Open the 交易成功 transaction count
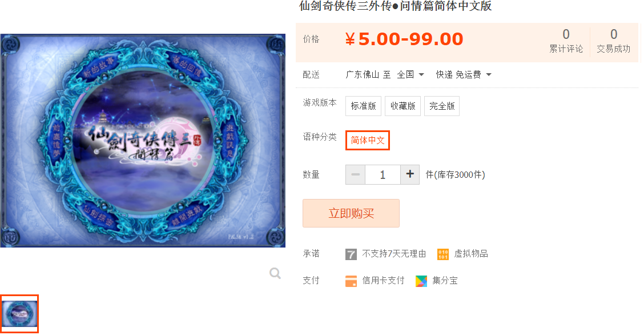Screen dimensions: 644x335 pyautogui.click(x=613, y=41)
